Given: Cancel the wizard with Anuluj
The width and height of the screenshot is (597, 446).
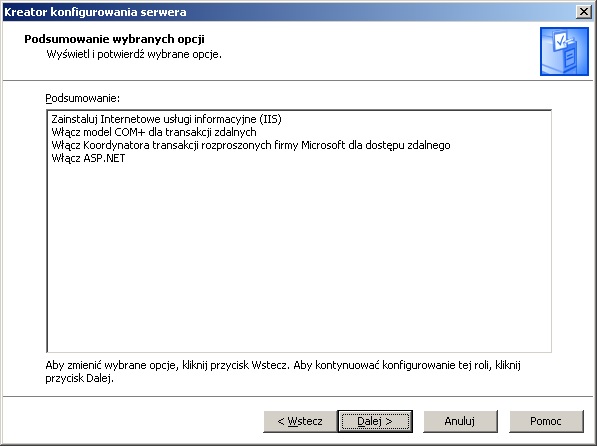Looking at the screenshot, I should point(460,421).
